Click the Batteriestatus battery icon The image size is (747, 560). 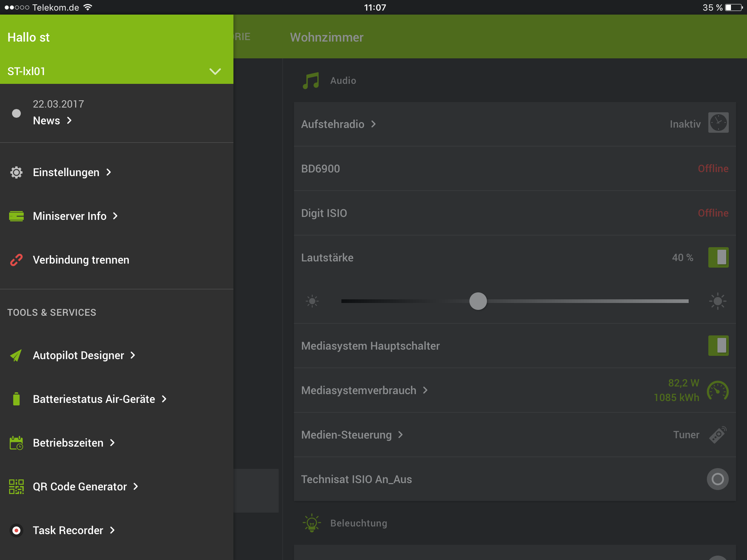click(x=16, y=399)
